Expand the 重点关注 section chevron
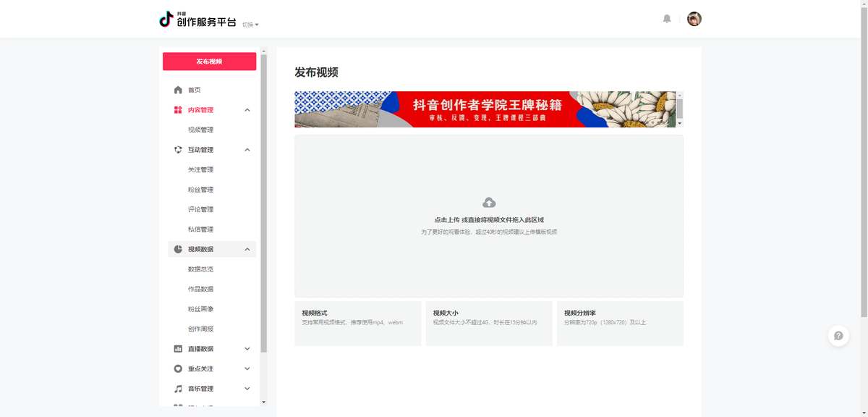 tap(247, 368)
